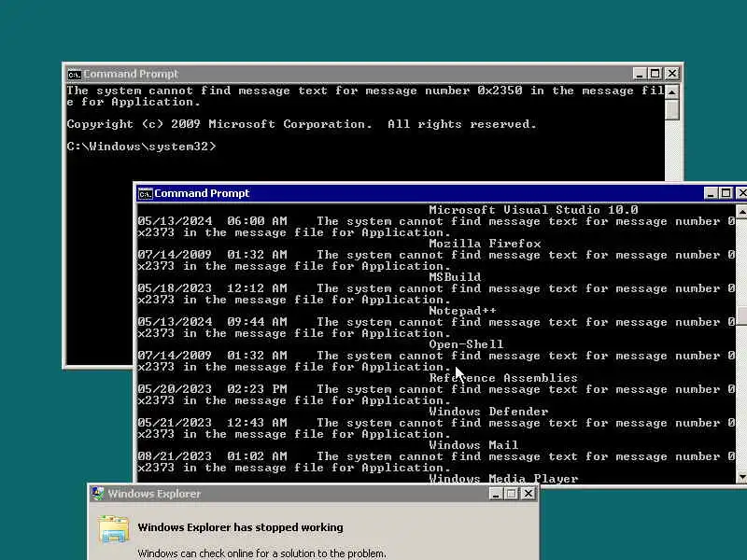Click the MSBuild directory entry

[x=455, y=276]
